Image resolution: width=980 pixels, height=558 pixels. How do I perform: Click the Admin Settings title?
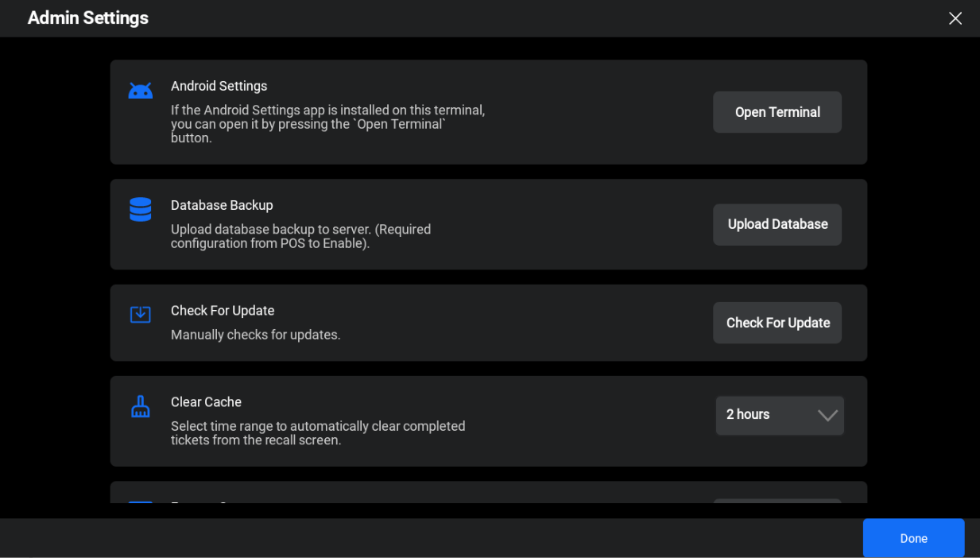88,18
